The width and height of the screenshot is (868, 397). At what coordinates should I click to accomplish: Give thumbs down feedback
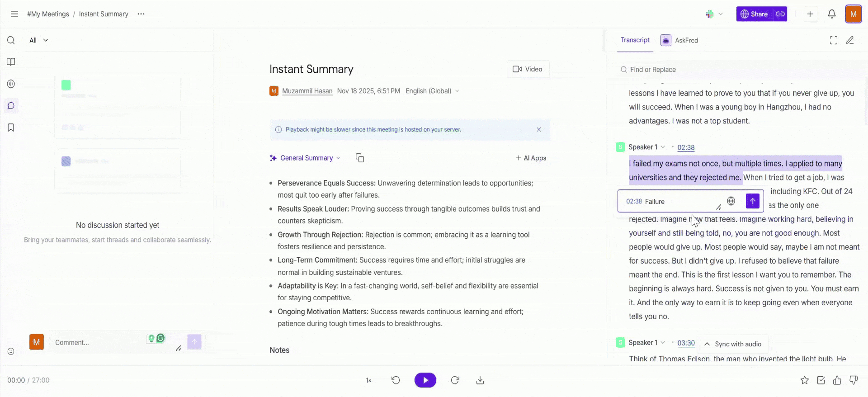(x=854, y=380)
